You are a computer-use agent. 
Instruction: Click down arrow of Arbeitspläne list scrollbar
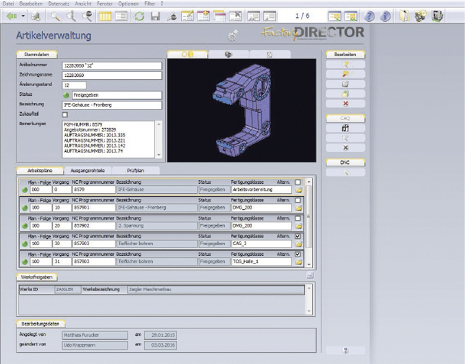[x=309, y=264]
